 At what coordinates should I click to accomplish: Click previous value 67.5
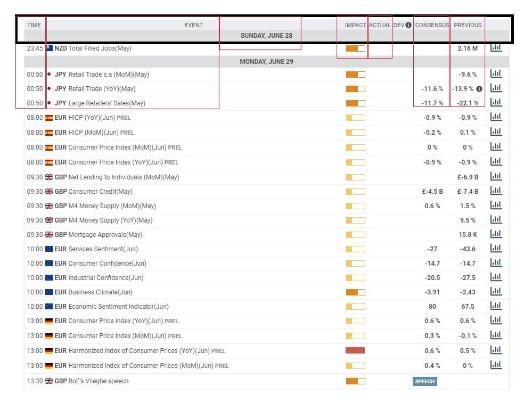[x=468, y=307]
